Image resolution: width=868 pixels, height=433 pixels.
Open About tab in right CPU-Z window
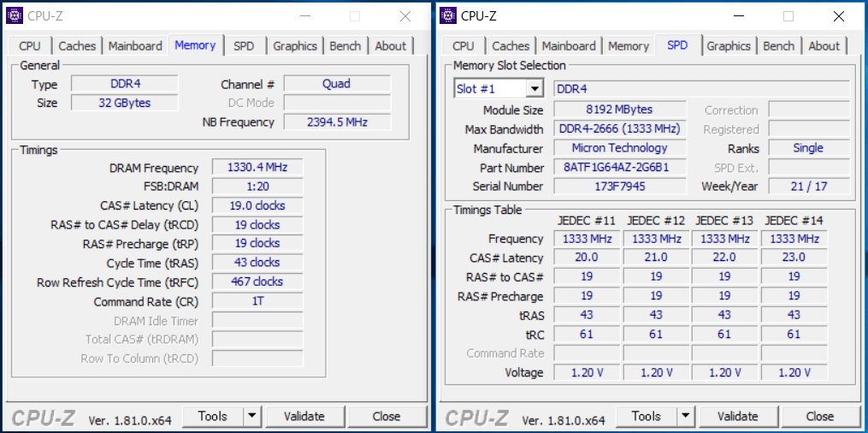click(824, 46)
